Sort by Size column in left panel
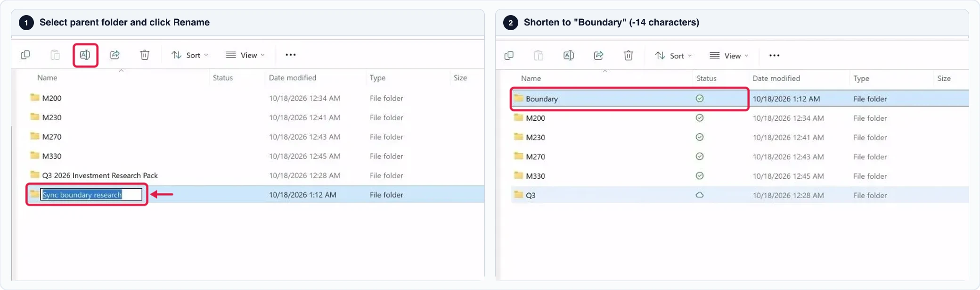Viewport: 980px width, 290px height. point(460,78)
